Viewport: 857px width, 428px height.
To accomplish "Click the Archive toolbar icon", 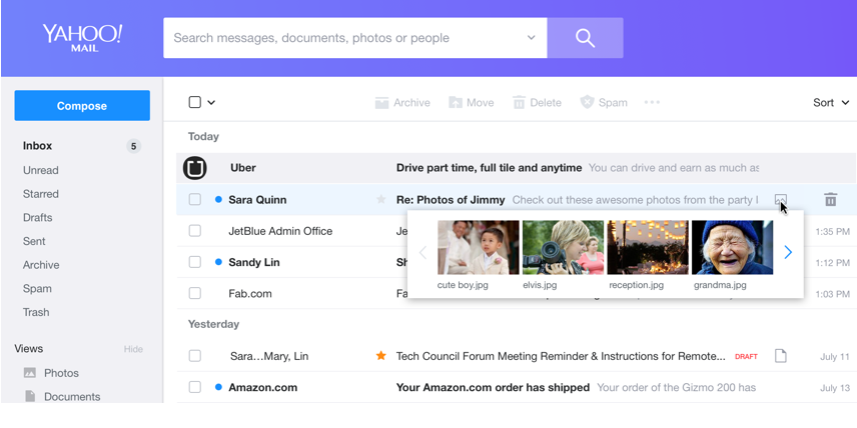I will [381, 102].
